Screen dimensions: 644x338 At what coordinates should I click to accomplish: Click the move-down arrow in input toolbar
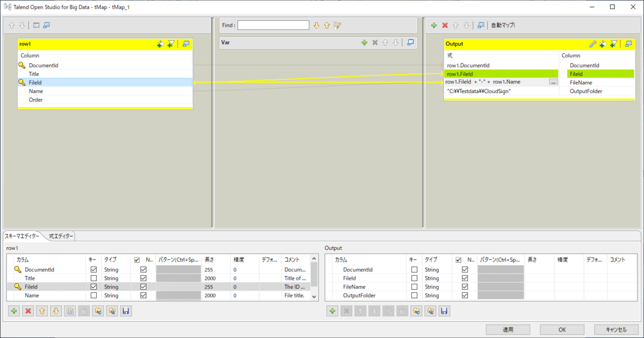click(x=22, y=25)
